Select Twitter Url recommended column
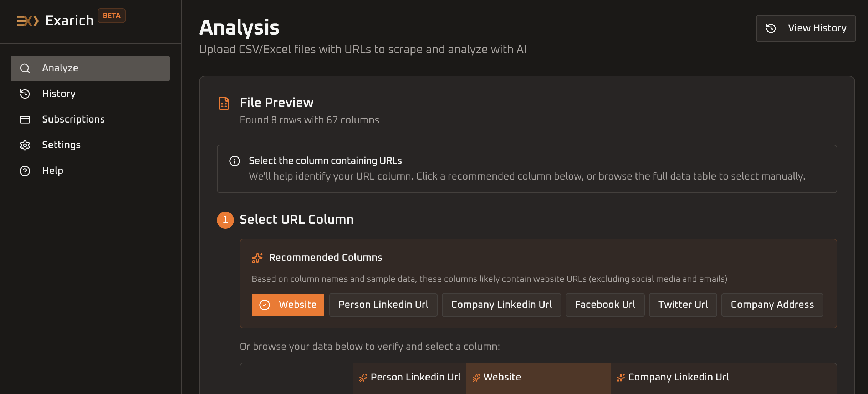 tap(683, 305)
